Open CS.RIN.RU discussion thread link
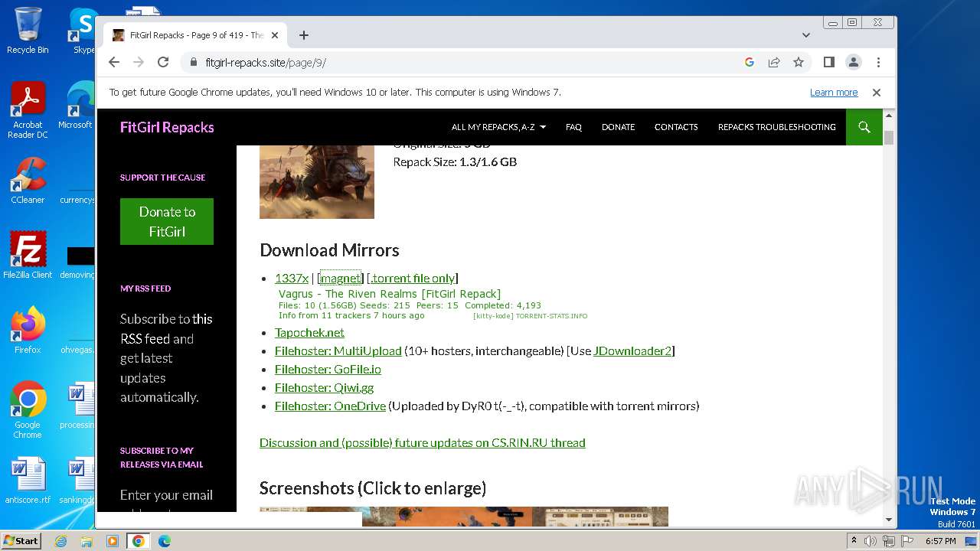Image resolution: width=980 pixels, height=551 pixels. [x=422, y=442]
